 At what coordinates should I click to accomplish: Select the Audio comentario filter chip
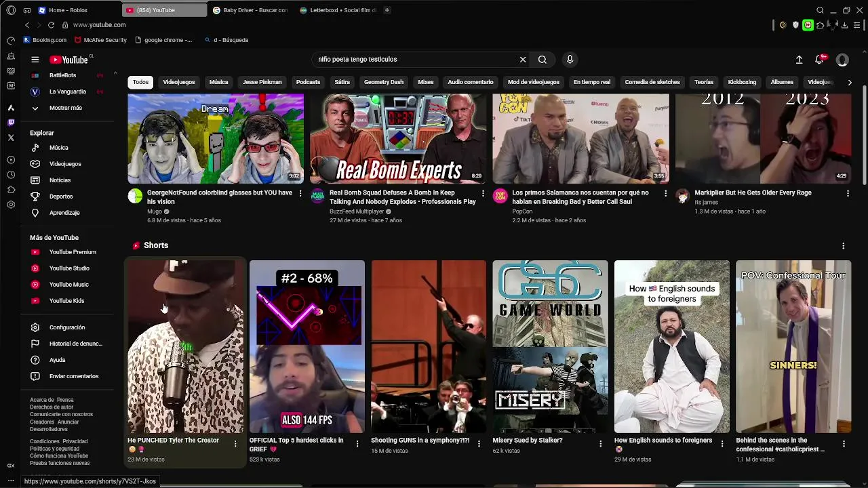pyautogui.click(x=470, y=82)
